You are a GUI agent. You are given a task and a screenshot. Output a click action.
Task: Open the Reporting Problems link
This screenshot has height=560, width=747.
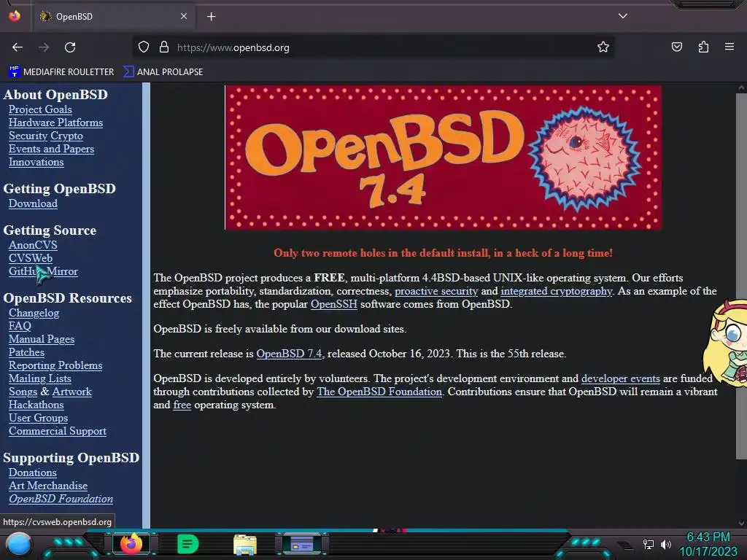coord(55,365)
